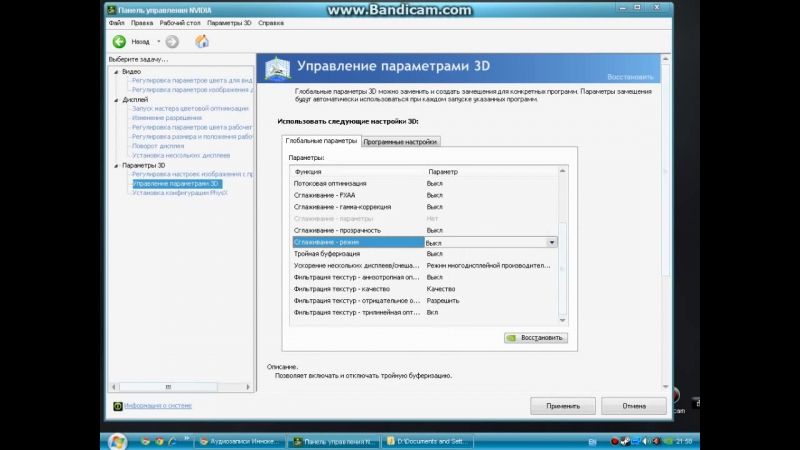Click the green Back arrow icon

point(119,42)
